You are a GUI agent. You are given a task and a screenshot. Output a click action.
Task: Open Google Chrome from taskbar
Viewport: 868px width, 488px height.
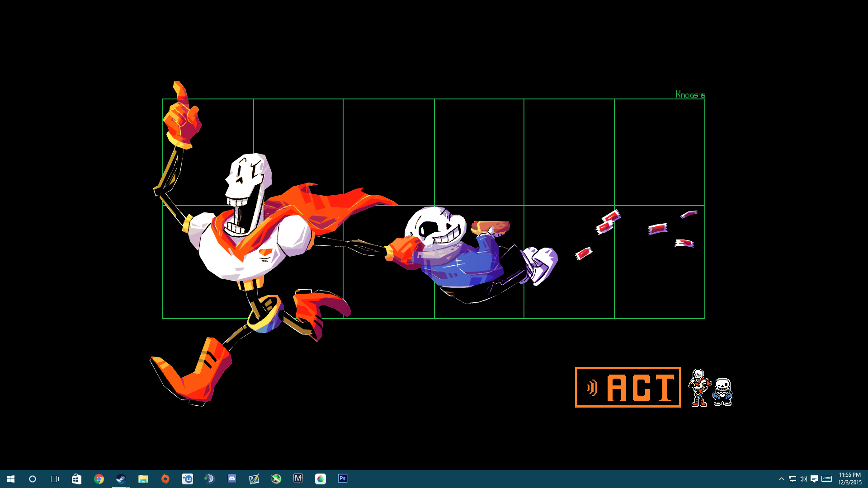pos(99,479)
